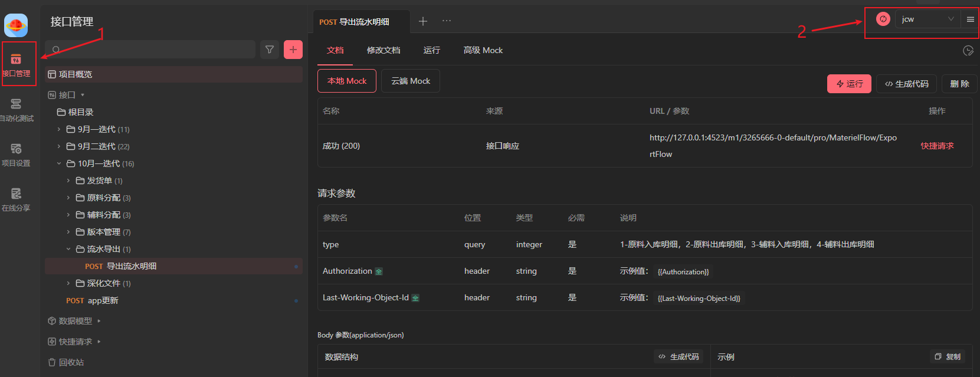Click 生成代码 in 数据结构 panel
This screenshot has width=980, height=377.
tap(679, 357)
